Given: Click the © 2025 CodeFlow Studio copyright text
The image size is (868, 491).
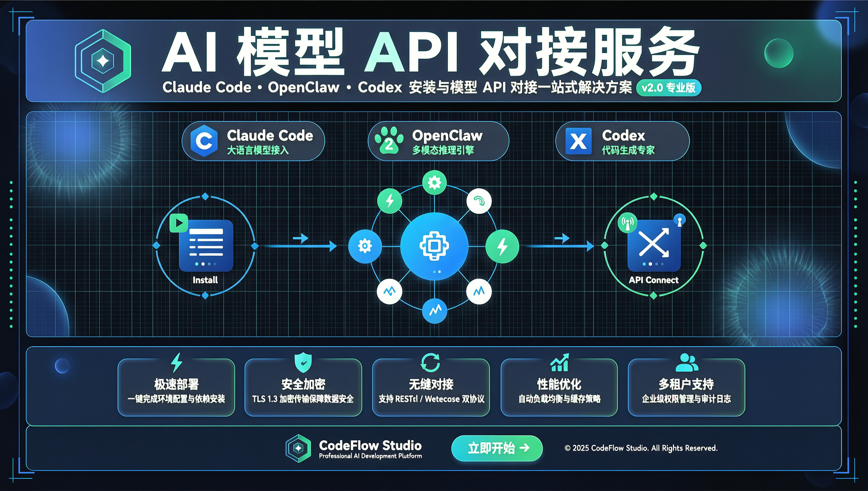Looking at the screenshot, I should (641, 448).
